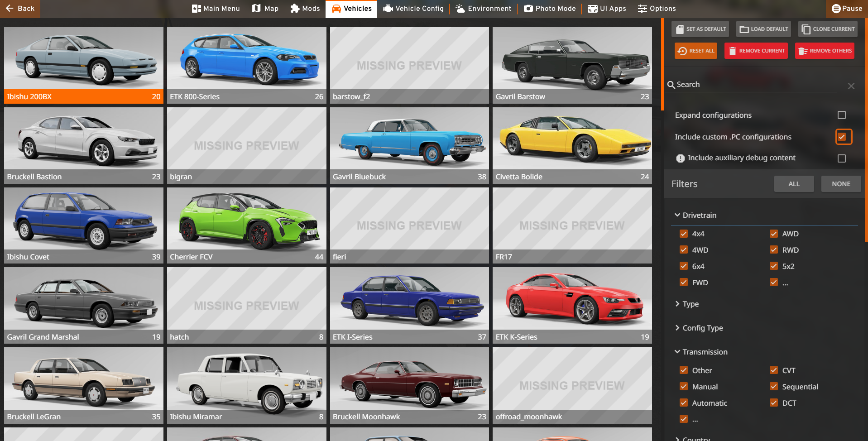The height and width of the screenshot is (441, 868).
Task: Switch to the Map tab
Action: [265, 9]
